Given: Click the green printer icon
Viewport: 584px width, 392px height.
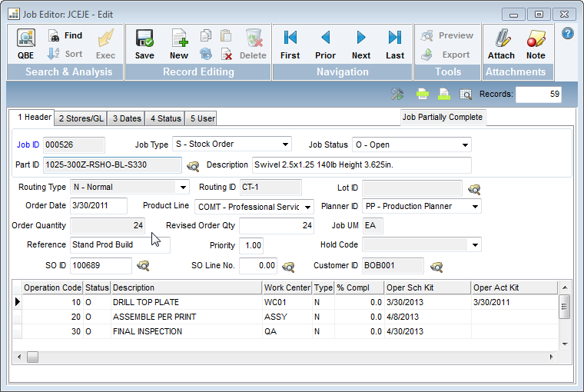Looking at the screenshot, I should pos(423,94).
